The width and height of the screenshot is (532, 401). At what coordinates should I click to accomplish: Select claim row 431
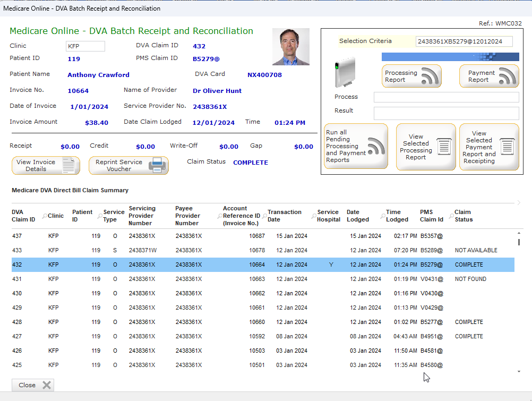tap(263, 279)
